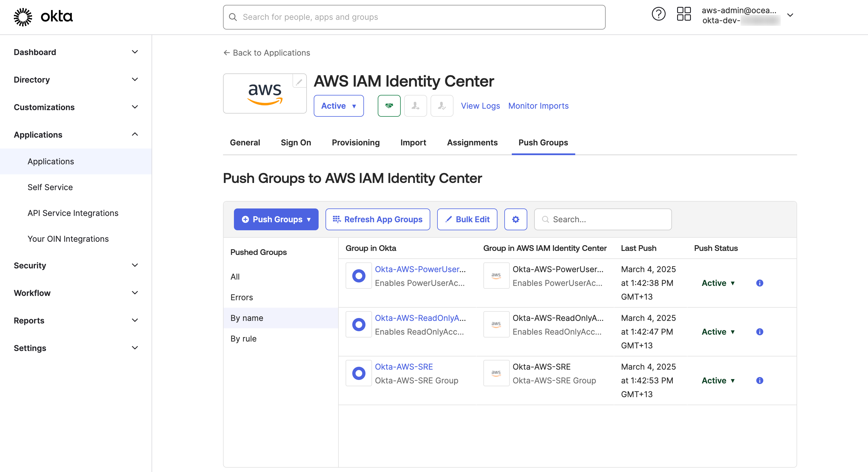The image size is (868, 472).
Task: Click the info icon beside Okta-AWS-PowerUser status
Action: 759,283
